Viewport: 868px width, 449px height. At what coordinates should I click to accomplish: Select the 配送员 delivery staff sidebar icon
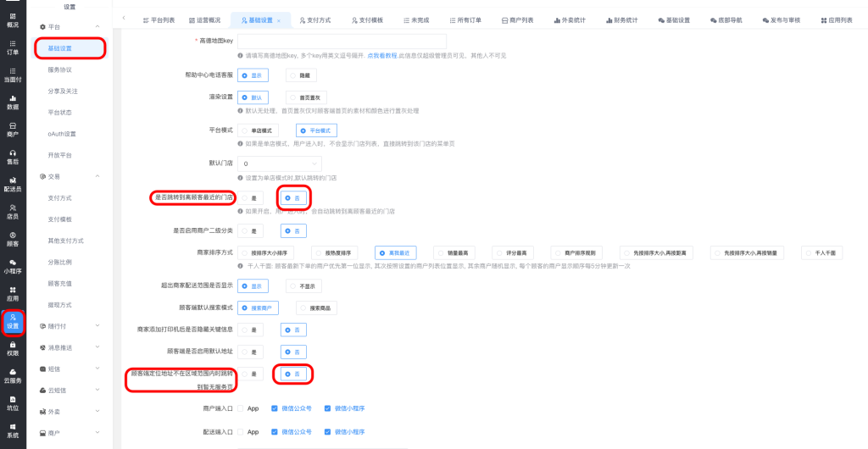[13, 184]
